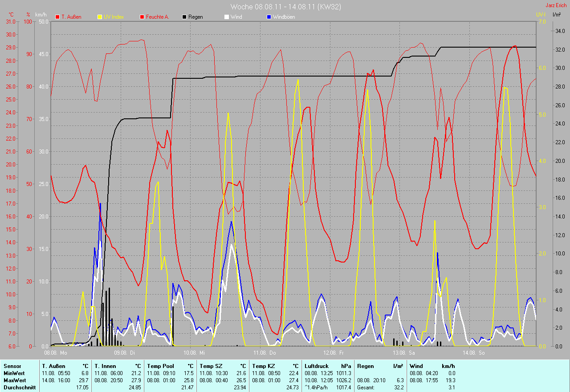
Task: Click the Temp Pool column header
Action: point(160,366)
